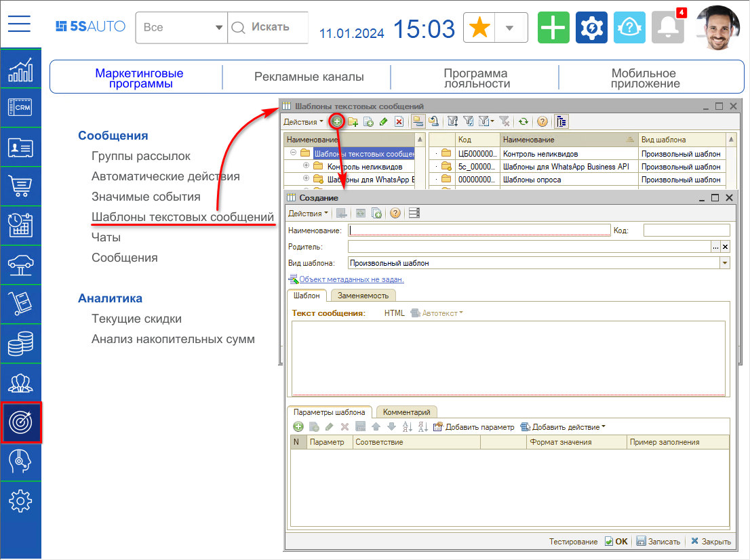Open Действия menu in templates list window
This screenshot has width=750, height=560.
click(303, 121)
